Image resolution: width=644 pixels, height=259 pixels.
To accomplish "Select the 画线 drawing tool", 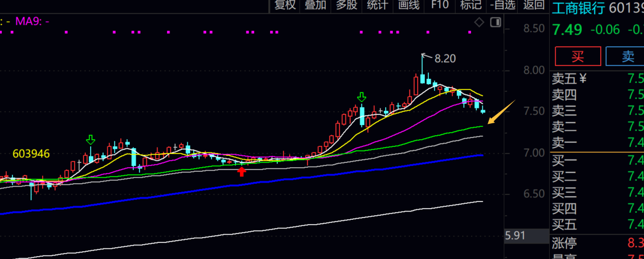I will 409,5.
